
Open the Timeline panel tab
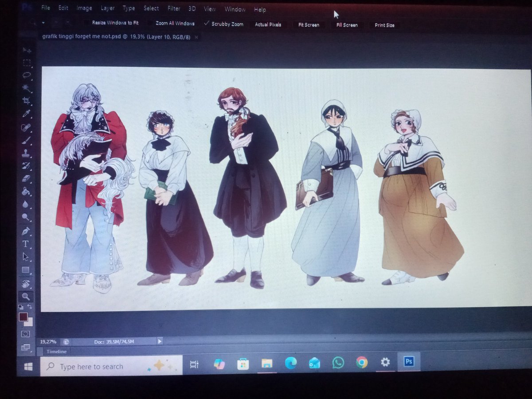pyautogui.click(x=57, y=352)
